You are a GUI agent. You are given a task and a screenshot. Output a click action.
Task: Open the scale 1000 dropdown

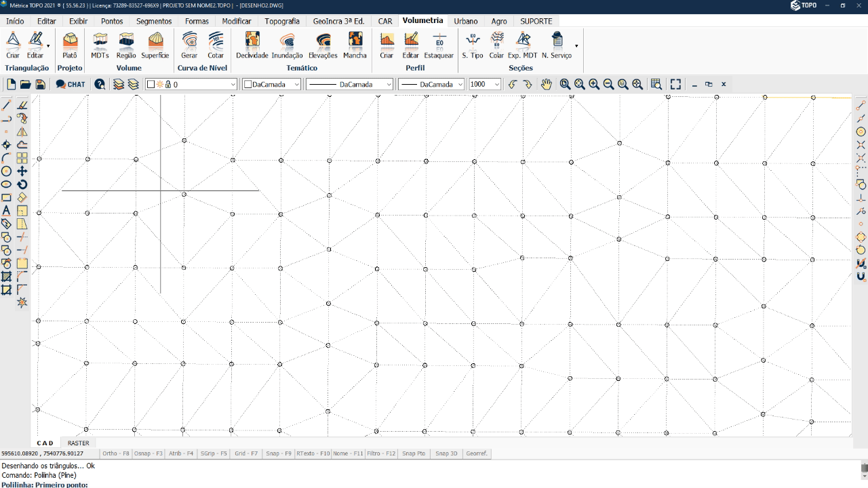click(x=496, y=85)
